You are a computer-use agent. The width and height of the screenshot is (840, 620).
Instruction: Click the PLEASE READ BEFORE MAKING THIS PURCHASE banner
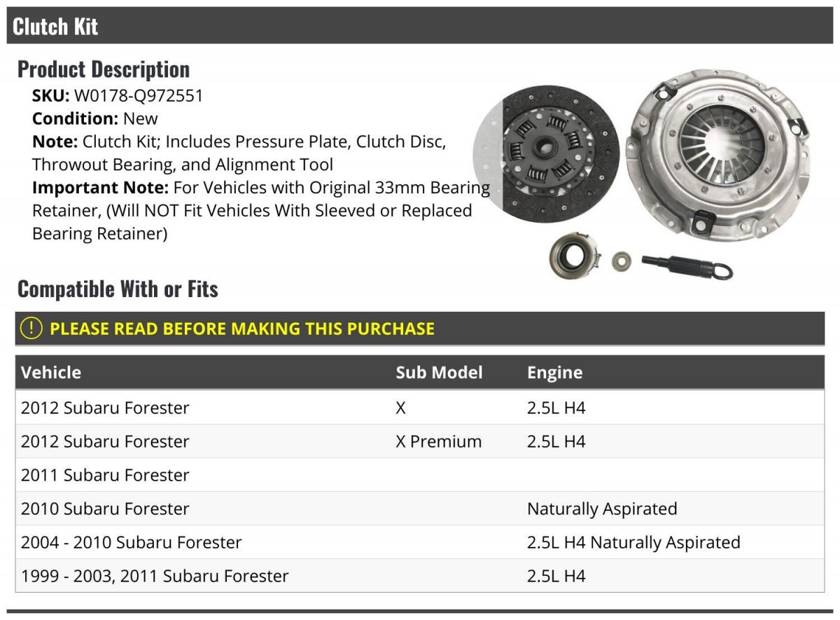(242, 329)
